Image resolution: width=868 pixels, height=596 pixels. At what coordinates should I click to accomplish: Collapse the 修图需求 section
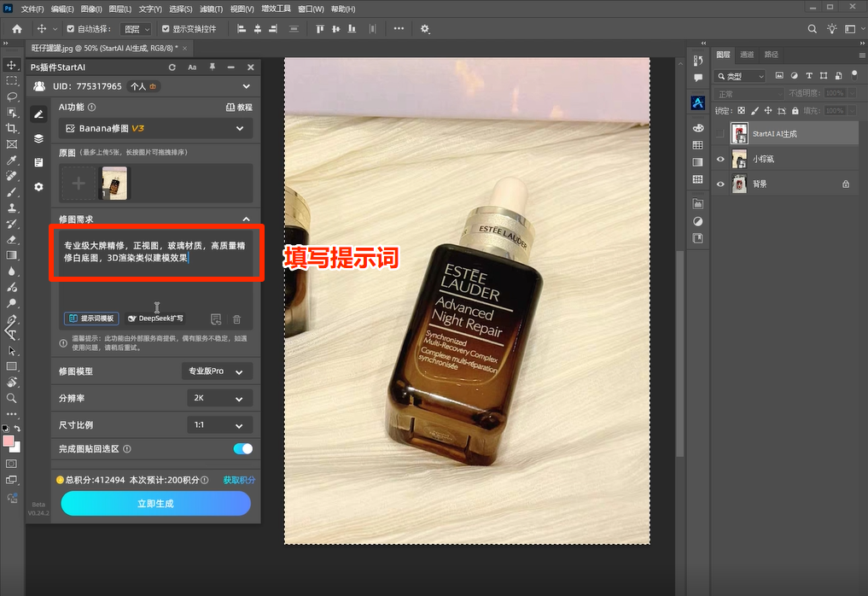click(246, 219)
